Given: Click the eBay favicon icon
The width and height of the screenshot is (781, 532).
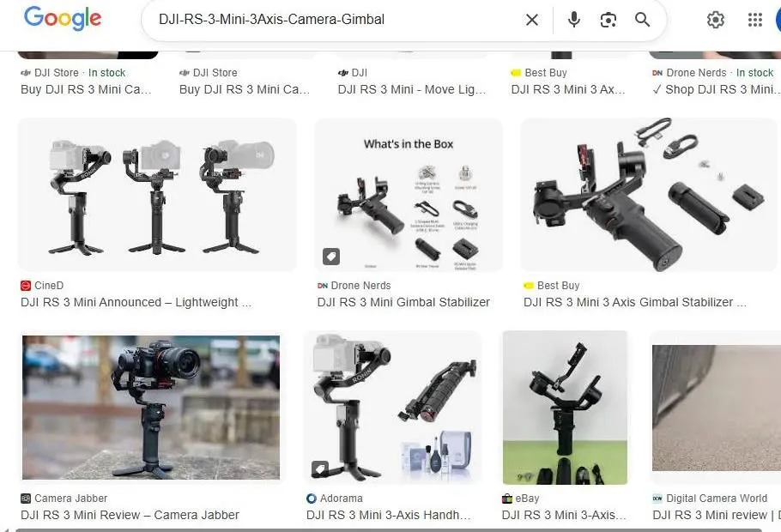Looking at the screenshot, I should [506, 498].
